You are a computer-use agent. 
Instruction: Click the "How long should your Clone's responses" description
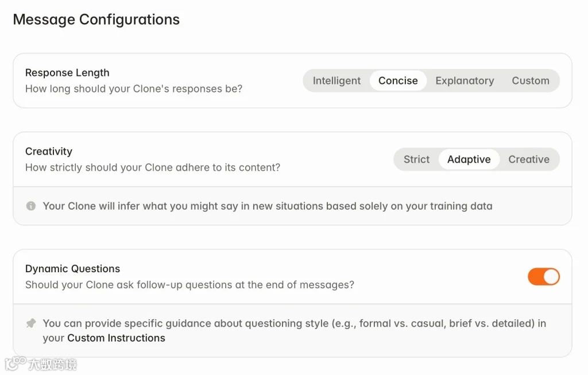pos(134,89)
